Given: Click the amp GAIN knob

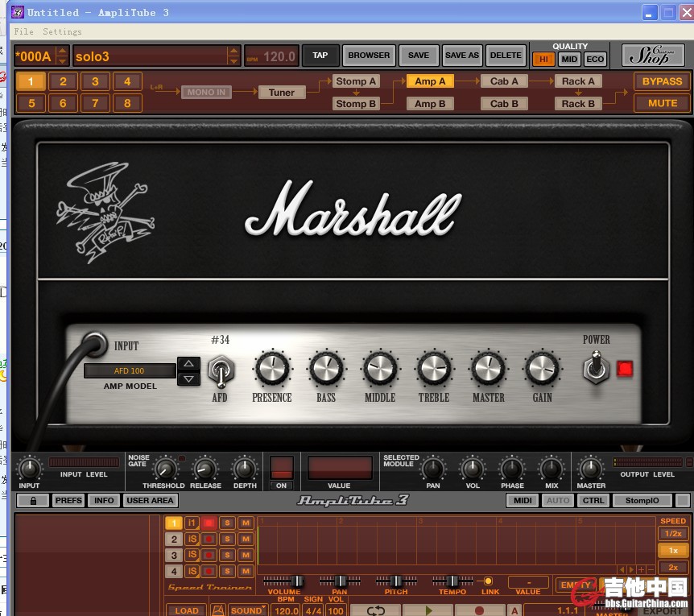Looking at the screenshot, I should point(542,368).
